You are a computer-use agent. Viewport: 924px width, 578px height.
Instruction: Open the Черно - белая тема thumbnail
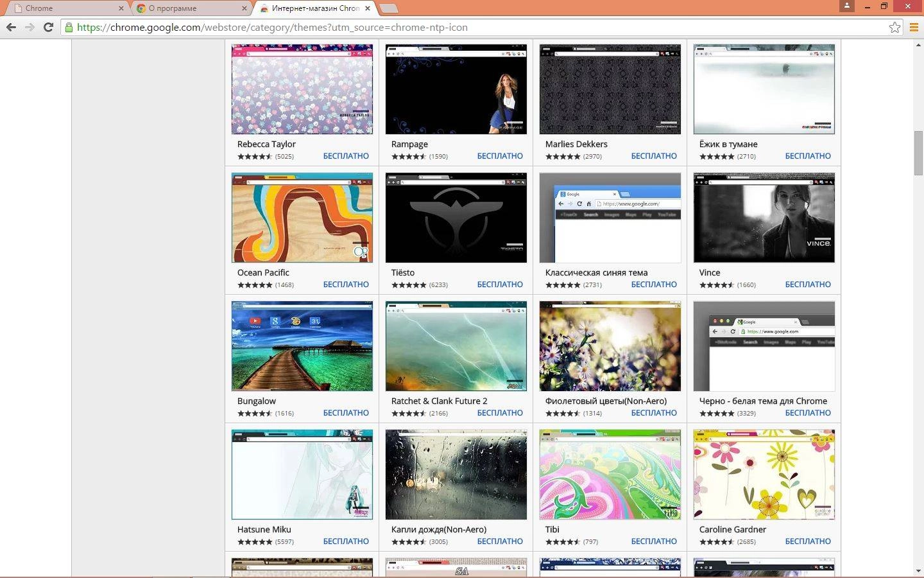(764, 346)
